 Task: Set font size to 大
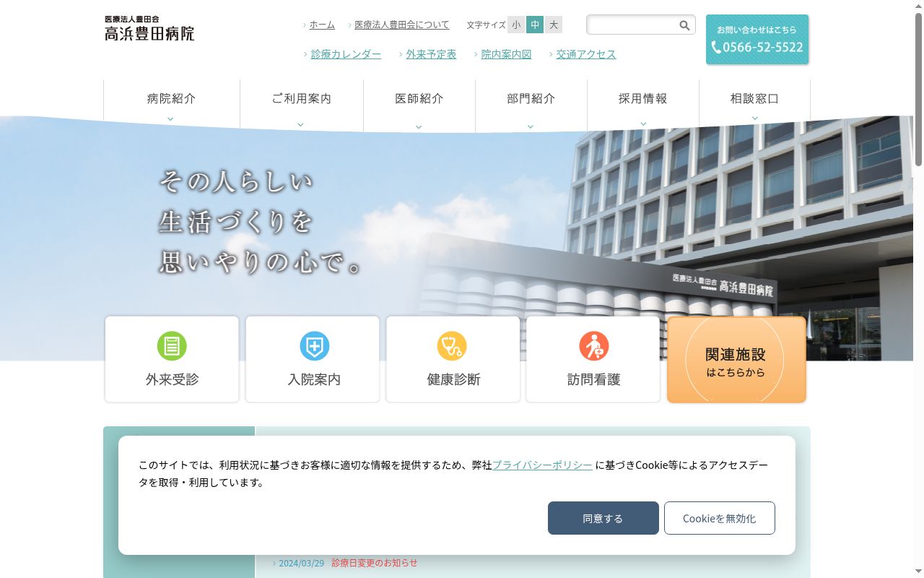pyautogui.click(x=554, y=25)
